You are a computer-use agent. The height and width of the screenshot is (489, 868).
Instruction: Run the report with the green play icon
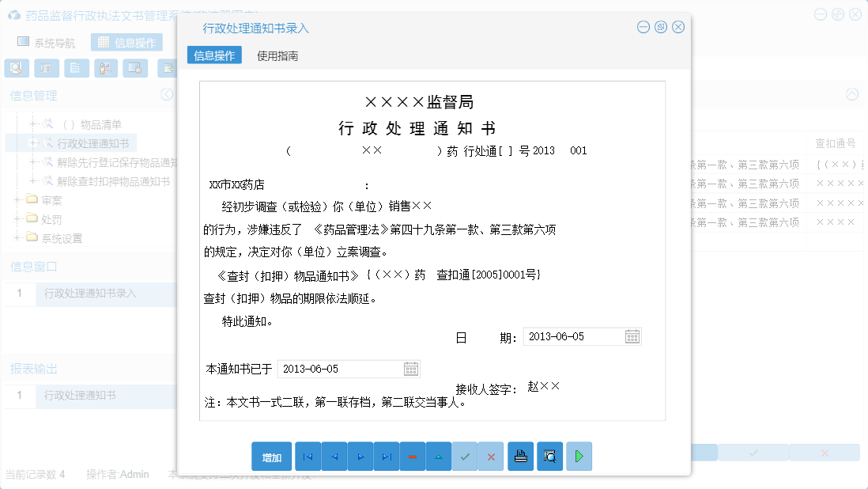[x=579, y=457]
